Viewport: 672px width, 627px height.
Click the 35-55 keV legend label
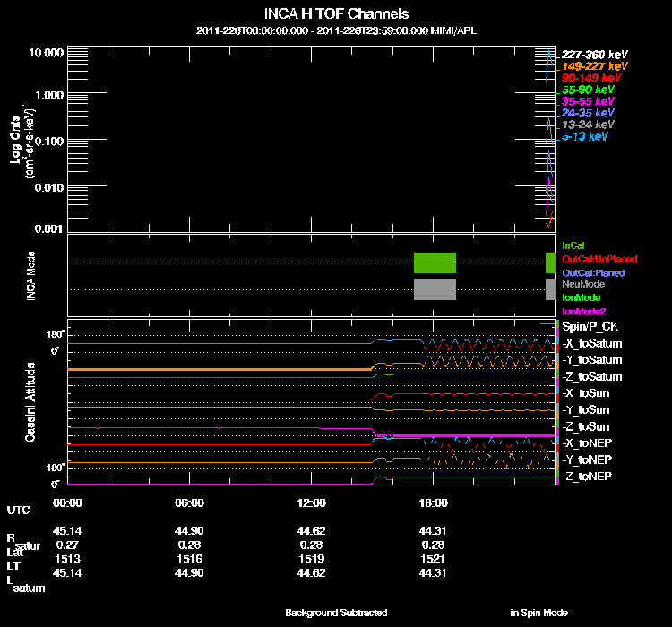(588, 101)
